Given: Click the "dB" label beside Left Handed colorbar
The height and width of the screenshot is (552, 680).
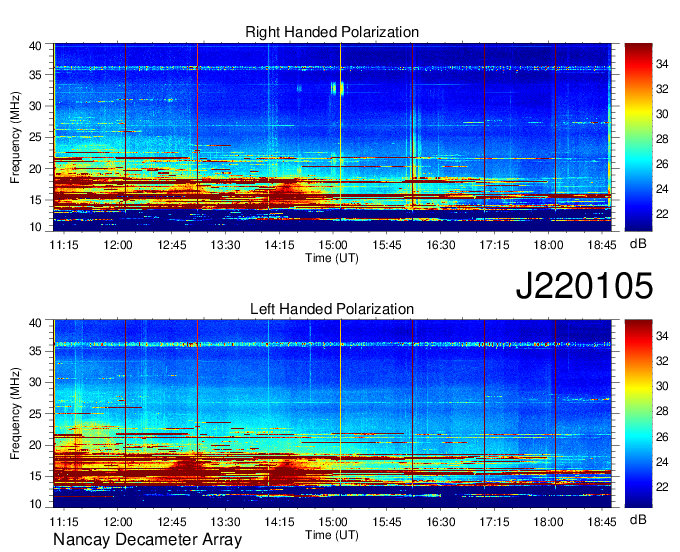Looking at the screenshot, I should click(638, 520).
